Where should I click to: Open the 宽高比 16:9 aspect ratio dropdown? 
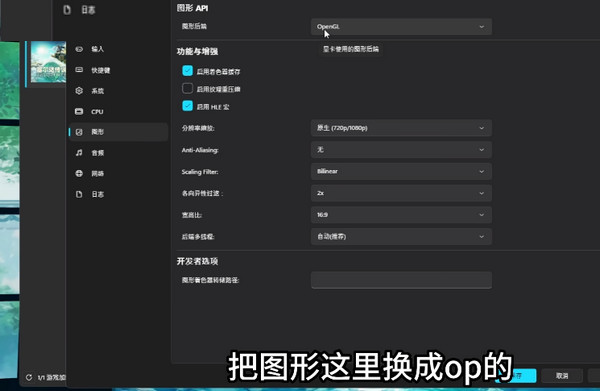point(401,215)
